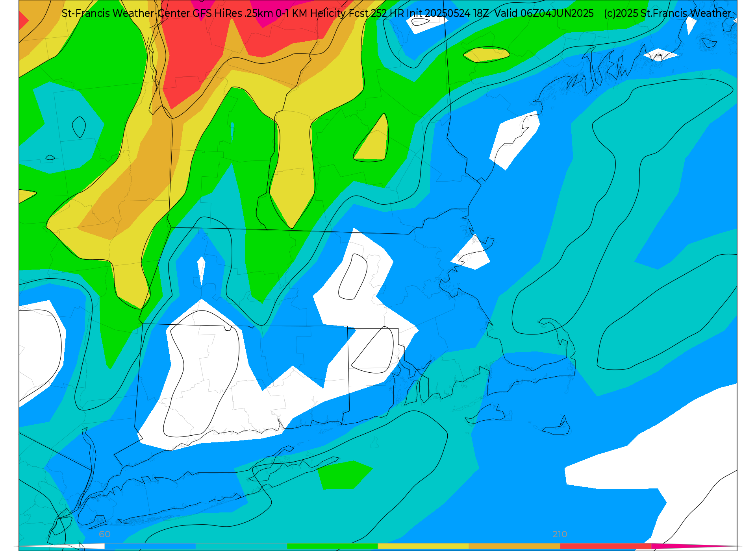Click the red segment of the color bar
The height and width of the screenshot is (551, 756).
(x=606, y=546)
